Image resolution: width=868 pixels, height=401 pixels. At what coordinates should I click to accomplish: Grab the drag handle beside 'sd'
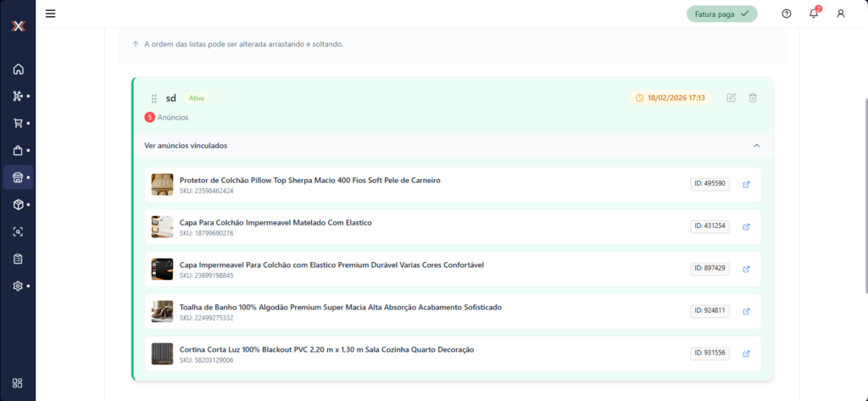click(154, 98)
